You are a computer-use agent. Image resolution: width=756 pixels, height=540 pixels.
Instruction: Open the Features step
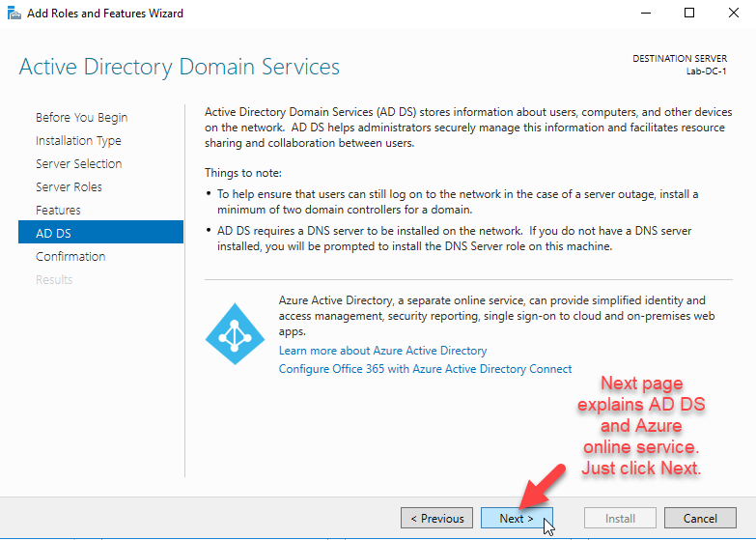coord(58,210)
